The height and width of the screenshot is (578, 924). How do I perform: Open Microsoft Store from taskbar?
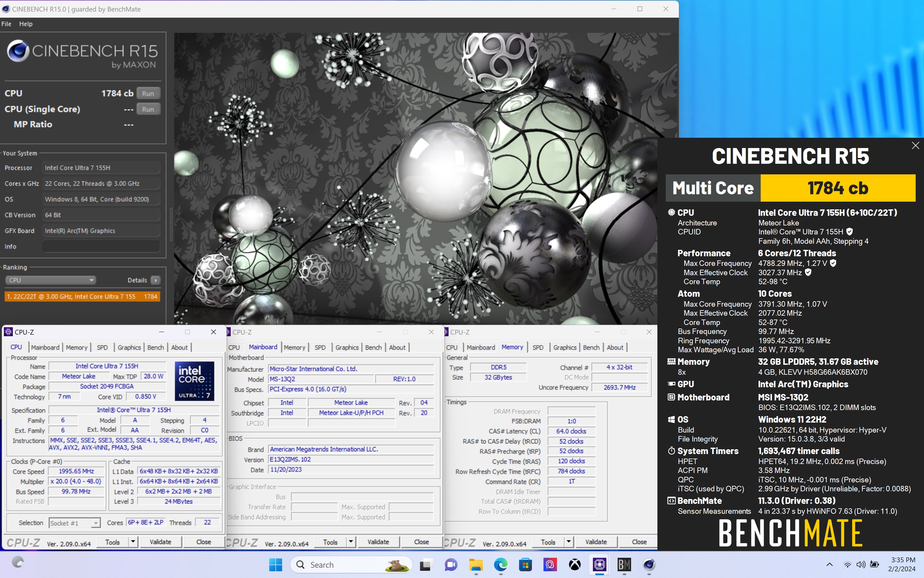[x=526, y=565]
